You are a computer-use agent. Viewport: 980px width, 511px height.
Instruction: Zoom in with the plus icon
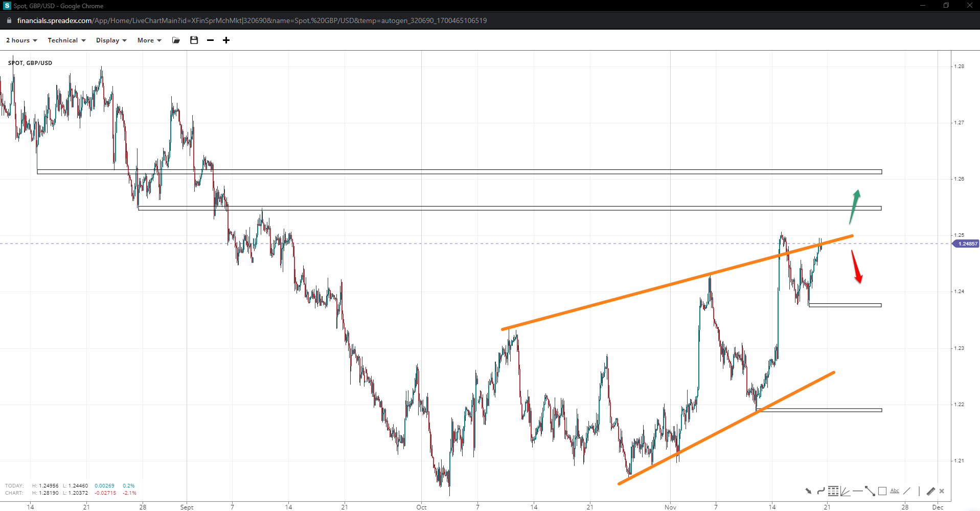226,40
